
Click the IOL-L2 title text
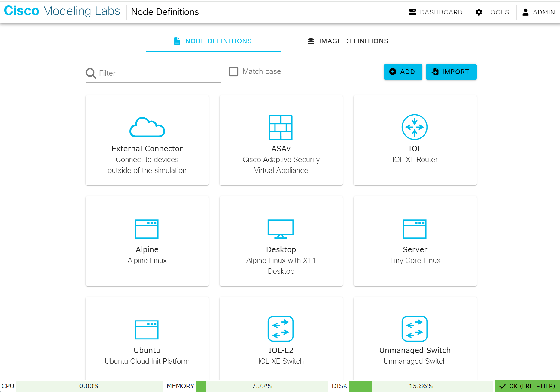281,350
